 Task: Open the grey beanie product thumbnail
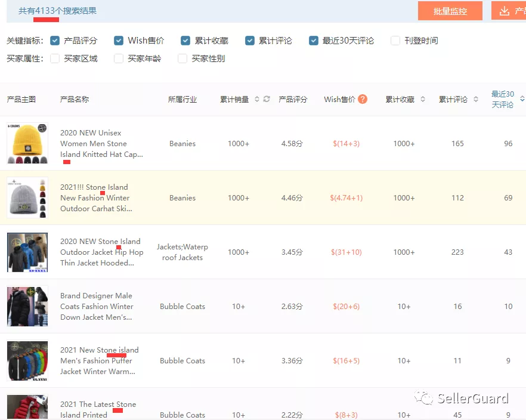pos(27,197)
